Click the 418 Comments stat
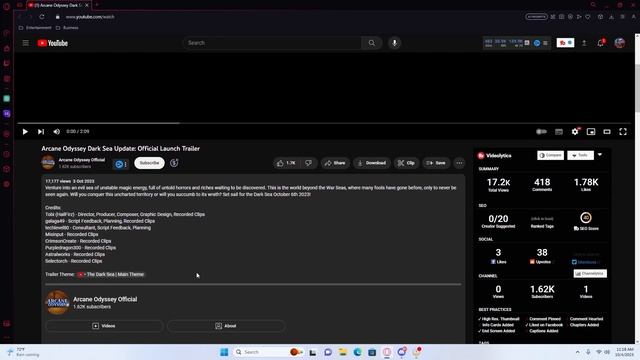Viewport: 640px width, 360px height. [x=542, y=184]
